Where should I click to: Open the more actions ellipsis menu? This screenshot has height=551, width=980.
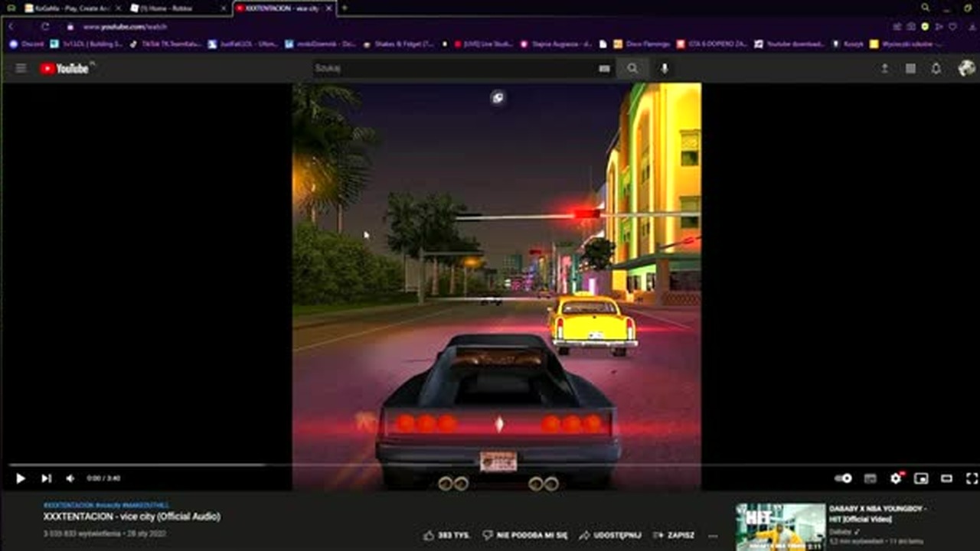713,536
